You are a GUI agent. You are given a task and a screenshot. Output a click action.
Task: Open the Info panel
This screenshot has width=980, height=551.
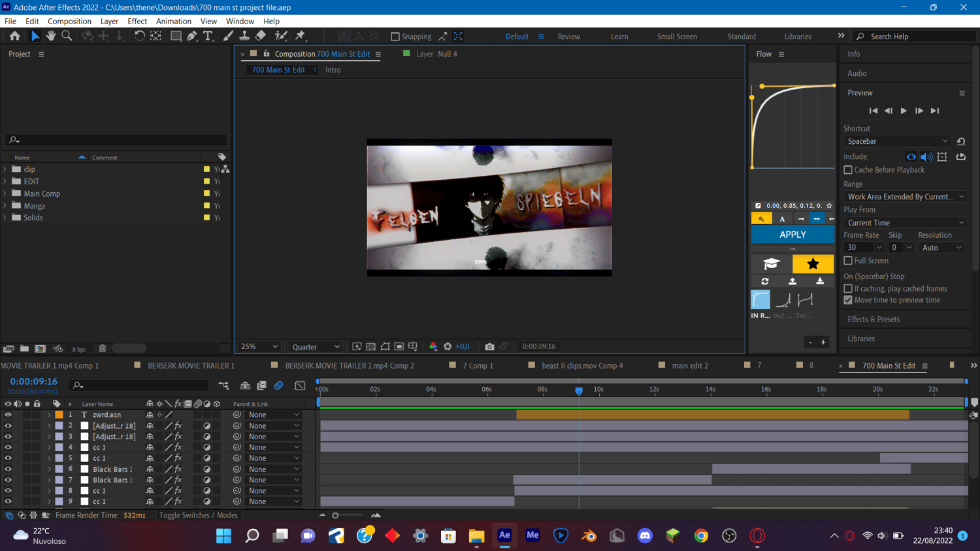[854, 54]
